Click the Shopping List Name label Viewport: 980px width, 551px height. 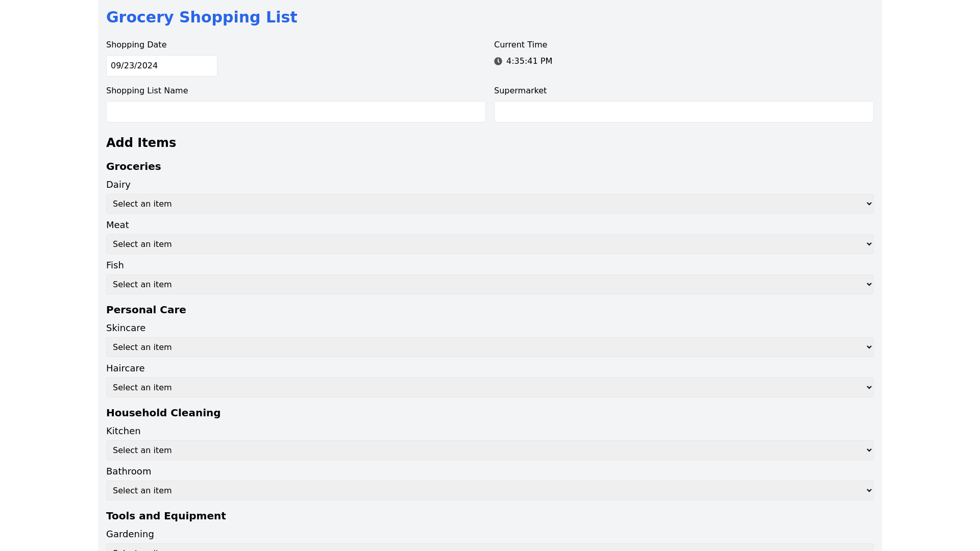[x=147, y=91]
